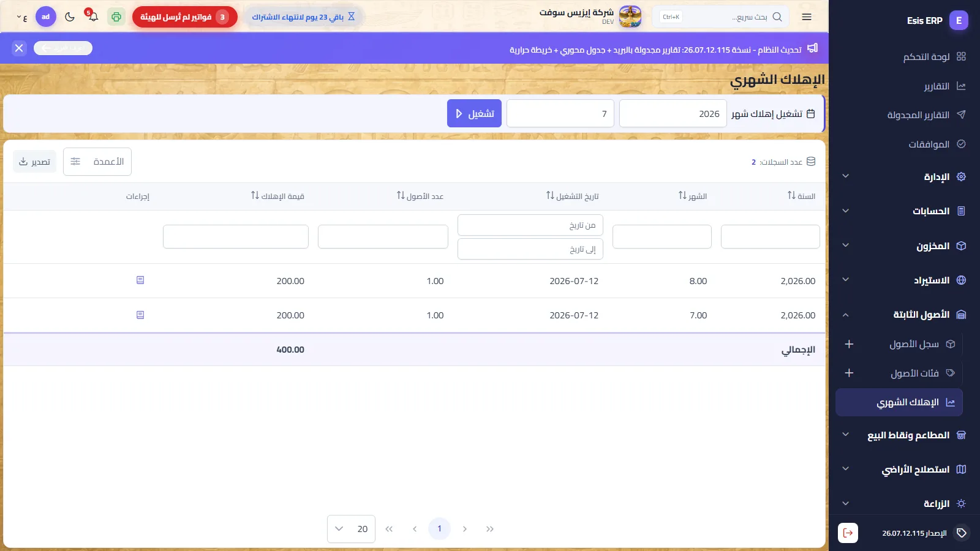Click the single right pagination arrow

coord(465,529)
